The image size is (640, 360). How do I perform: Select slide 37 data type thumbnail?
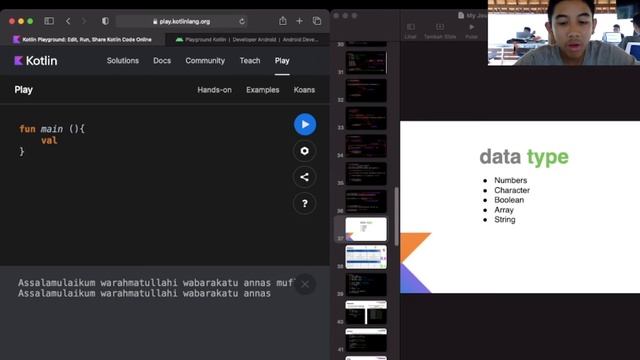[366, 229]
